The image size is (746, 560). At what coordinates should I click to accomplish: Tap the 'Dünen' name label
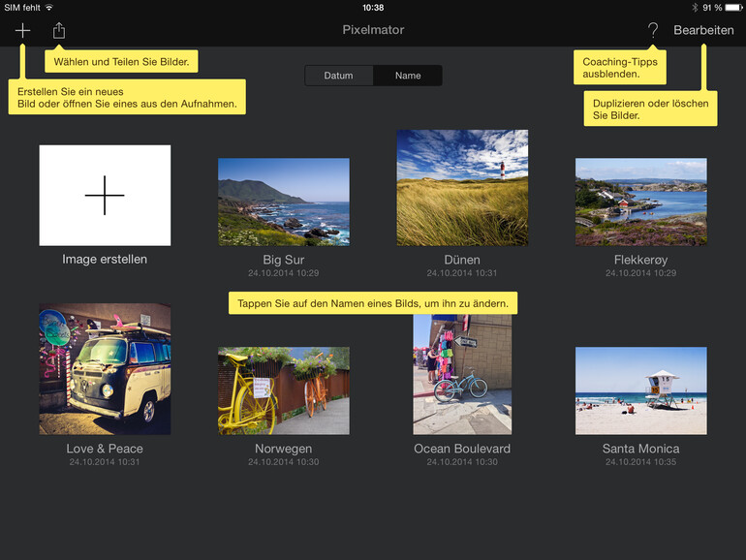pyautogui.click(x=462, y=260)
